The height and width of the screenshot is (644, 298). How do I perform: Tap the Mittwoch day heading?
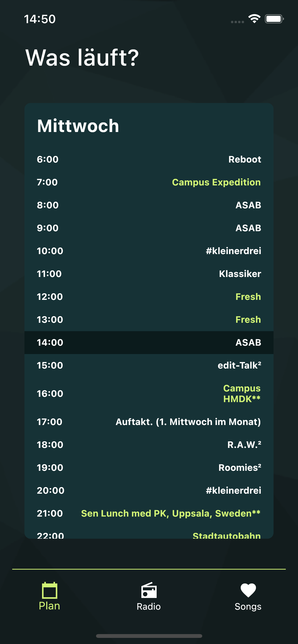(x=78, y=126)
